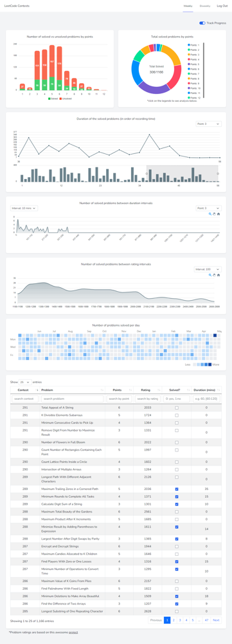Image resolution: width=232 pixels, height=644 pixels.
Task: Reset duration intervals chart with home icon
Action: pyautogui.click(x=219, y=214)
